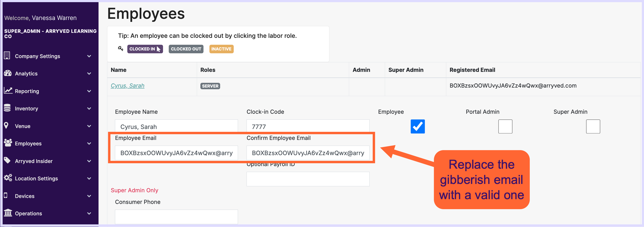644x227 pixels.
Task: Expand the Devices menu chevron
Action: point(89,196)
